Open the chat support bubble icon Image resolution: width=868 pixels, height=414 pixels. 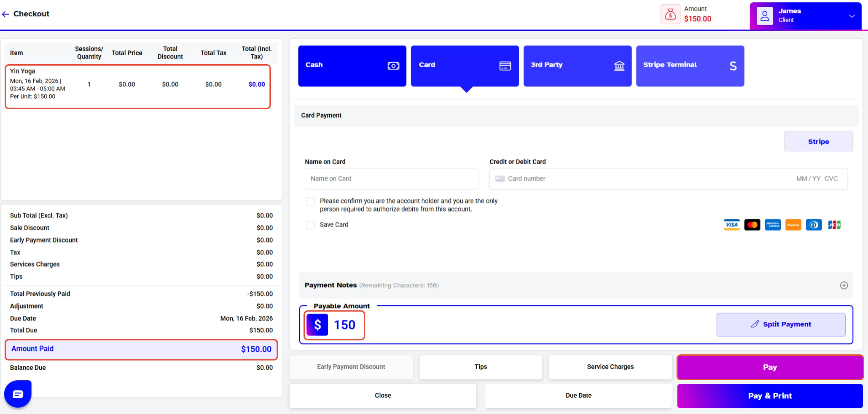click(x=18, y=394)
